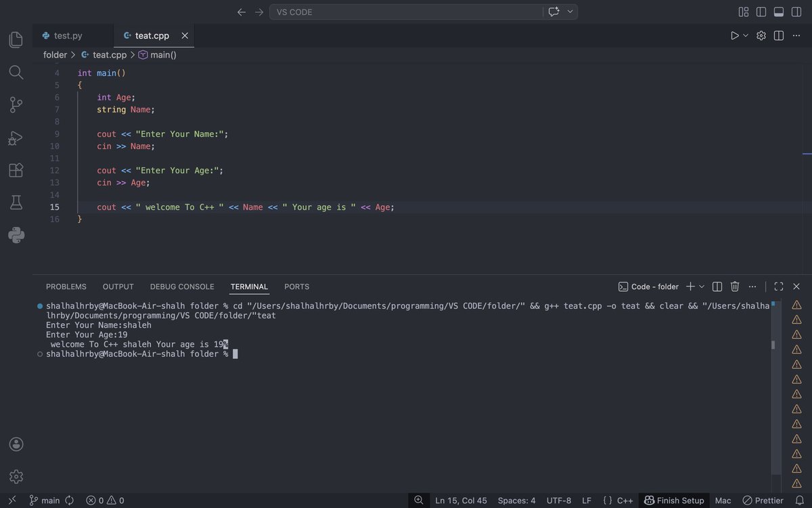The width and height of the screenshot is (812, 508).
Task: Open errors and warnings count in status bar
Action: (105, 501)
